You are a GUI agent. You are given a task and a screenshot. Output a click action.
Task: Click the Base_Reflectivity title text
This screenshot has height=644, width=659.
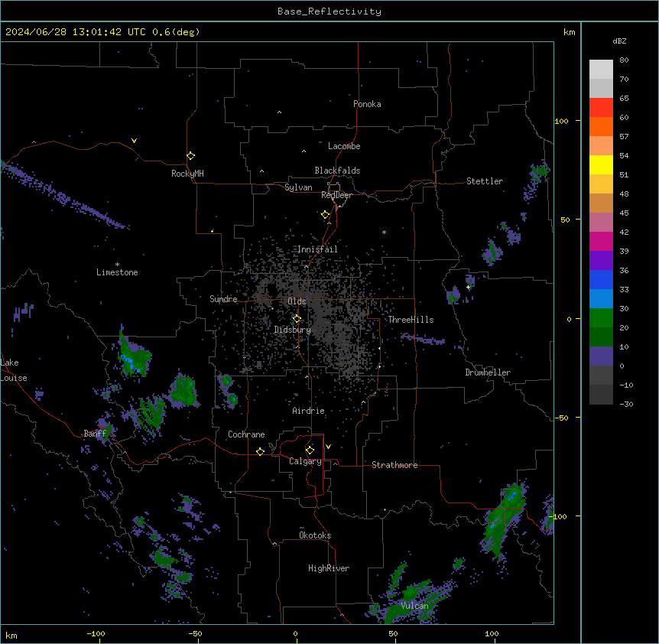click(x=329, y=11)
